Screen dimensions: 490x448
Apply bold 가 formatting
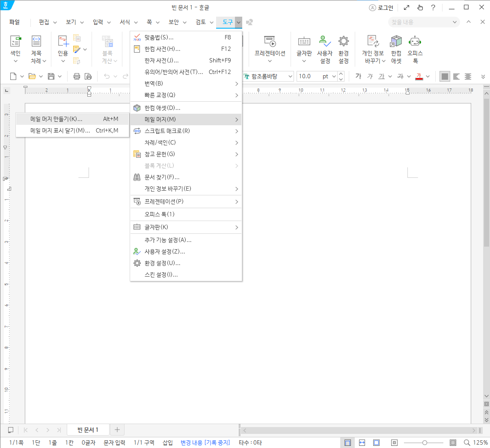[358, 76]
